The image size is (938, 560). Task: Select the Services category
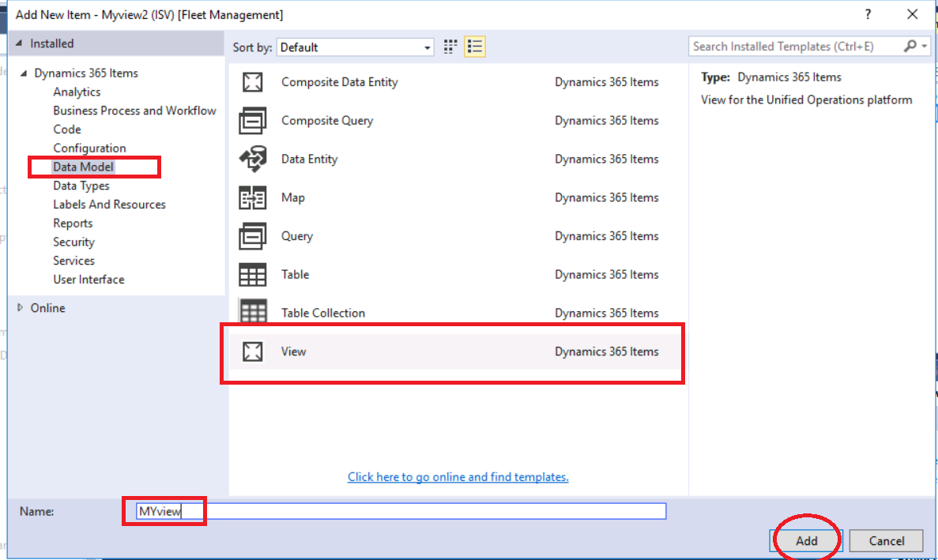tap(73, 261)
